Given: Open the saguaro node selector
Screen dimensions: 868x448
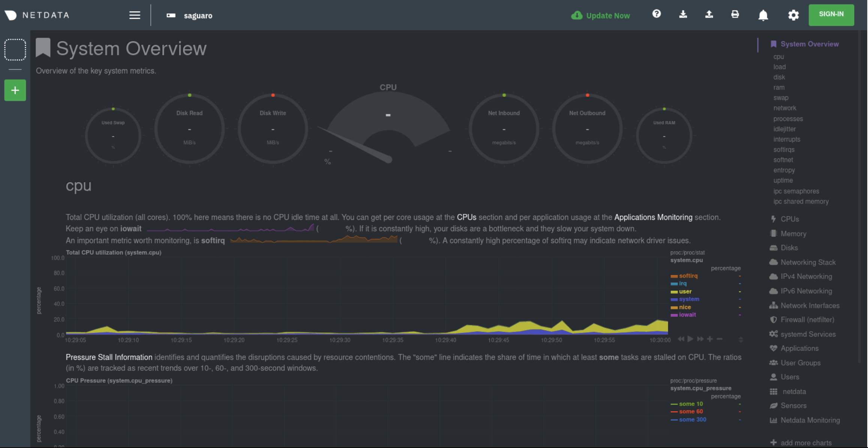Looking at the screenshot, I should click(x=198, y=15).
